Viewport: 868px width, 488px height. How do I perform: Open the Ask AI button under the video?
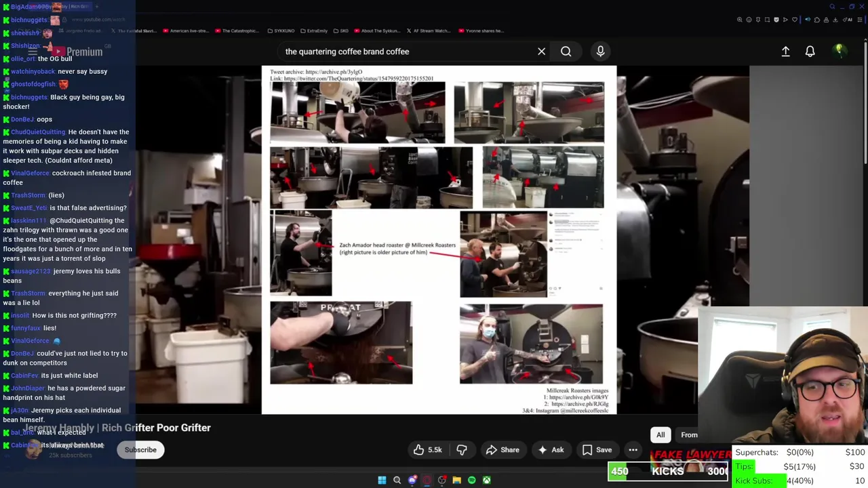click(551, 450)
